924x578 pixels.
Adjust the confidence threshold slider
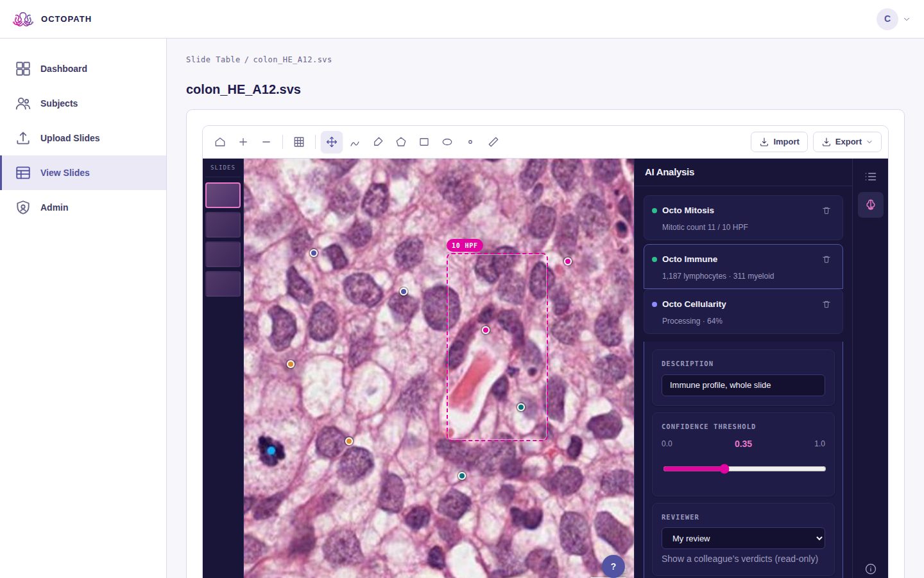point(744,469)
